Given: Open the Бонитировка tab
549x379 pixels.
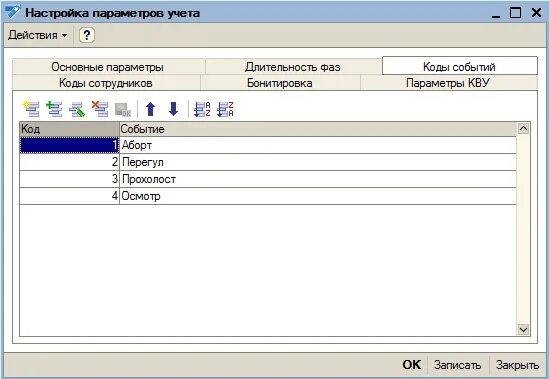Looking at the screenshot, I should pyautogui.click(x=280, y=83).
